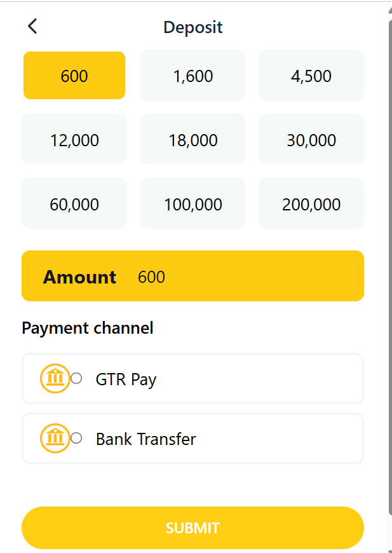
Task: Go back using the left arrow icon
Action: [33, 26]
